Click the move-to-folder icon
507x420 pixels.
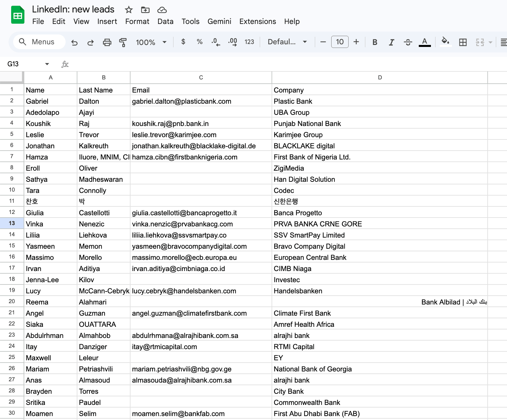click(x=145, y=10)
